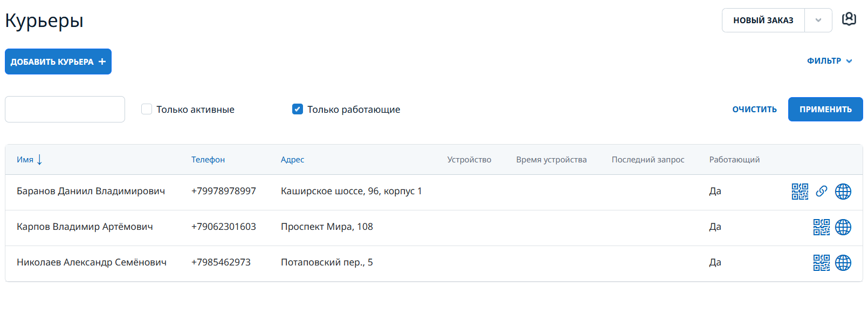Screen dimensions: 868x334
Task: Click globe icon in Николаев row
Action: pos(843,263)
